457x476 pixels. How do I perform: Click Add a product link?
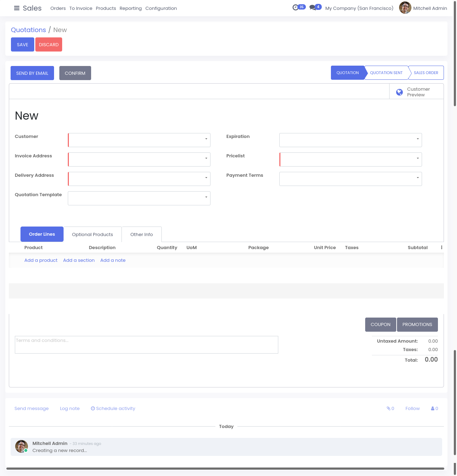pos(41,260)
